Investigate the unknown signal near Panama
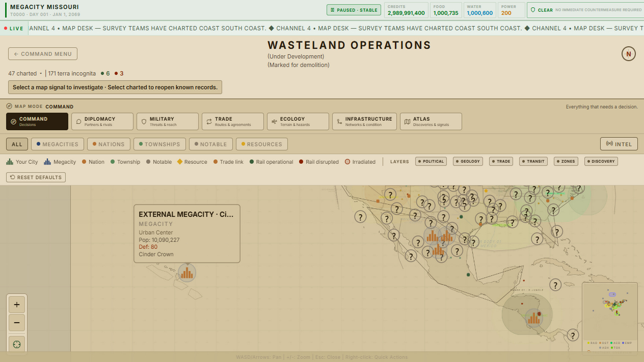Viewport: 644px width, 362px height. (x=573, y=335)
